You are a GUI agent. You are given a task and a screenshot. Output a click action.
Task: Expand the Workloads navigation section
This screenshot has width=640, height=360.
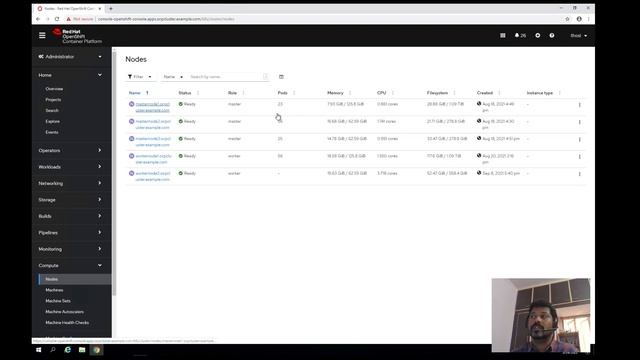[x=70, y=167]
